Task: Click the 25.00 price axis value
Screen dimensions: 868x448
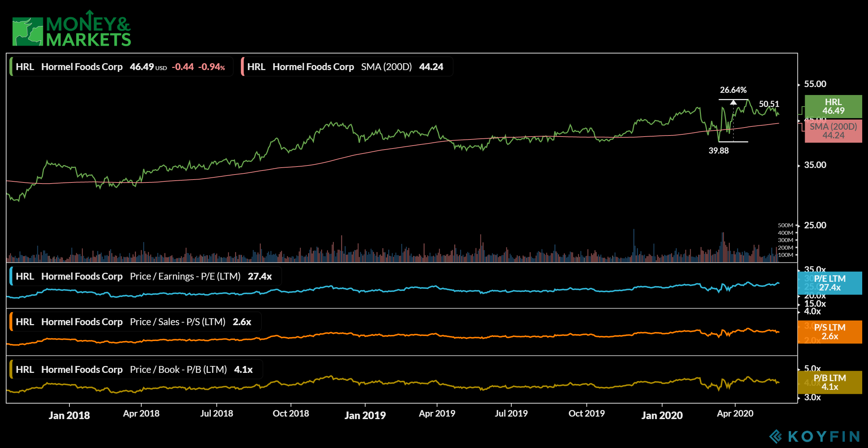Action: point(815,225)
